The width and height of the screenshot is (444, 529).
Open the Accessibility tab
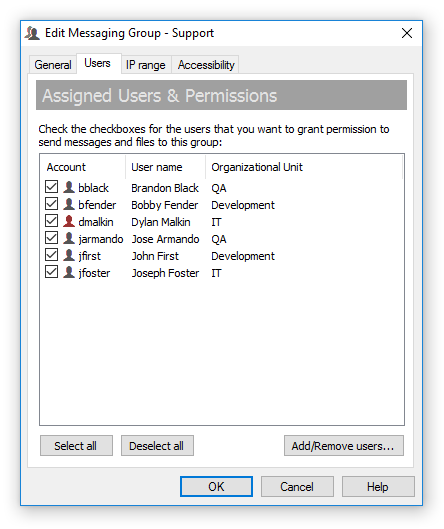[206, 65]
